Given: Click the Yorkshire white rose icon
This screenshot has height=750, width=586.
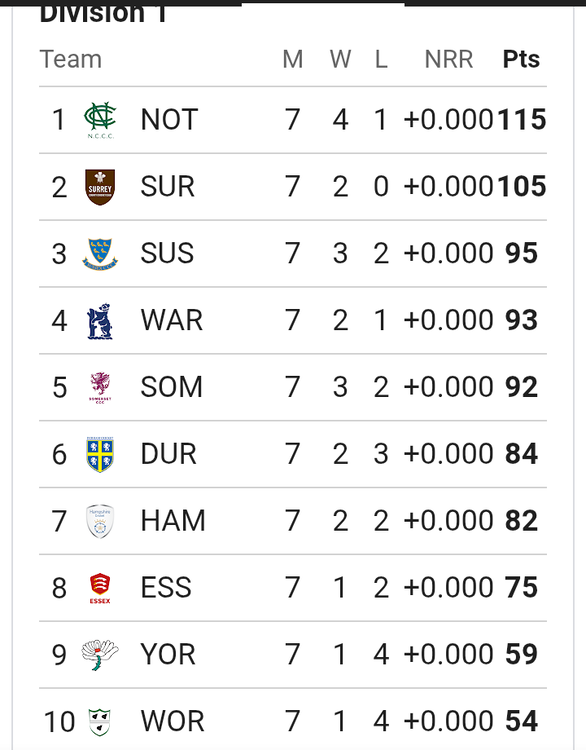Looking at the screenshot, I should click(x=100, y=655).
